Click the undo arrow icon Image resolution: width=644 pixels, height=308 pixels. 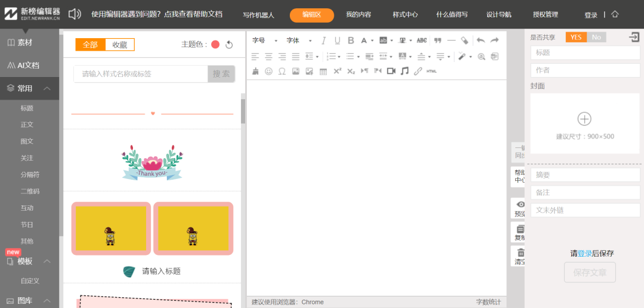pos(481,41)
